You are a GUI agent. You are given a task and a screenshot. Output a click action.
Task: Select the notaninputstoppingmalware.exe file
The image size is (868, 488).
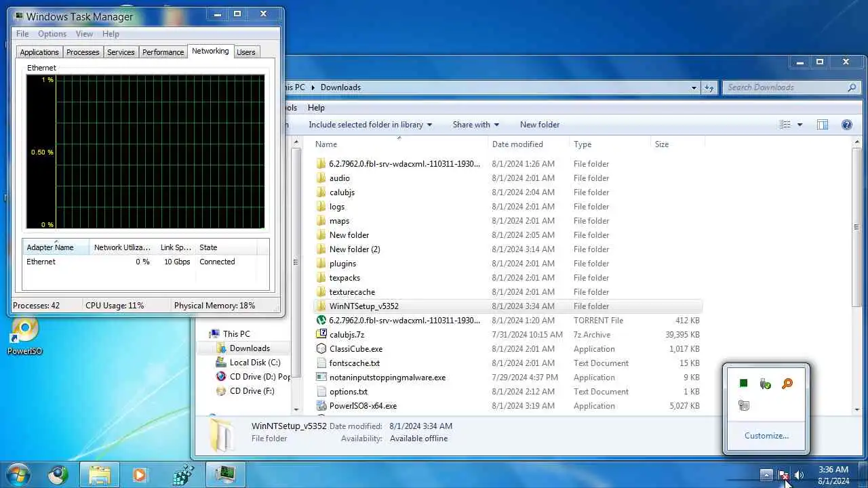(387, 378)
